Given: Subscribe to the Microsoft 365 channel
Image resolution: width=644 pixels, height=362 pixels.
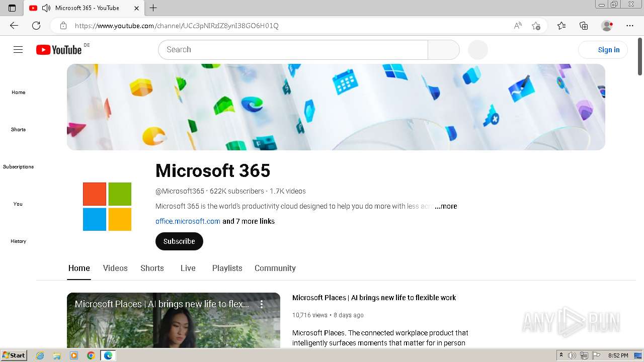Looking at the screenshot, I should (x=179, y=241).
